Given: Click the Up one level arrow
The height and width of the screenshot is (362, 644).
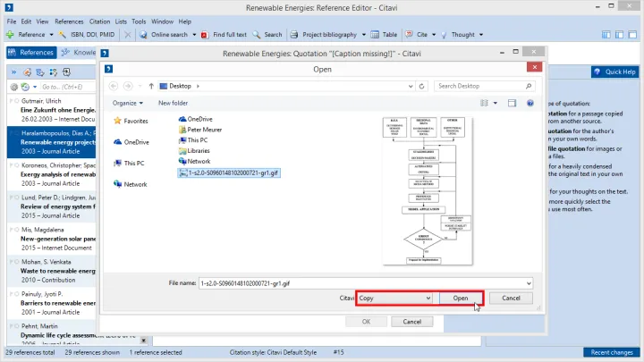Looking at the screenshot, I should click(151, 86).
